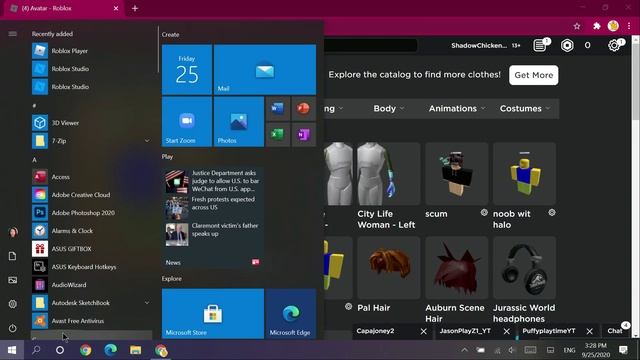Open PowerPoint tile in Start menu
The height and width of the screenshot is (360, 640).
[304, 109]
